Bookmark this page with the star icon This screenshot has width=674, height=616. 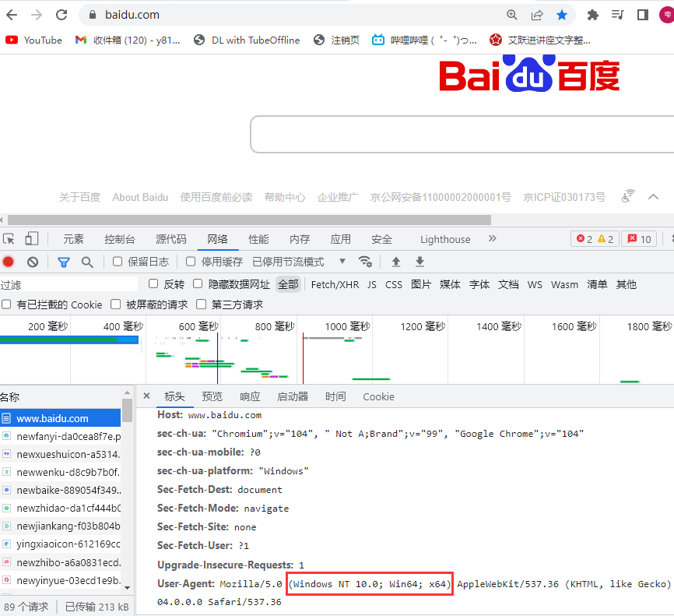point(562,15)
